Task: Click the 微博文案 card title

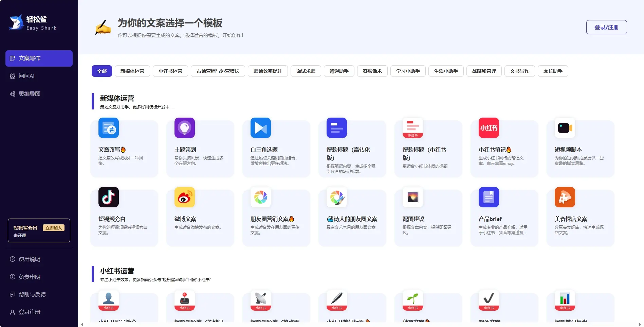Action: click(x=185, y=219)
